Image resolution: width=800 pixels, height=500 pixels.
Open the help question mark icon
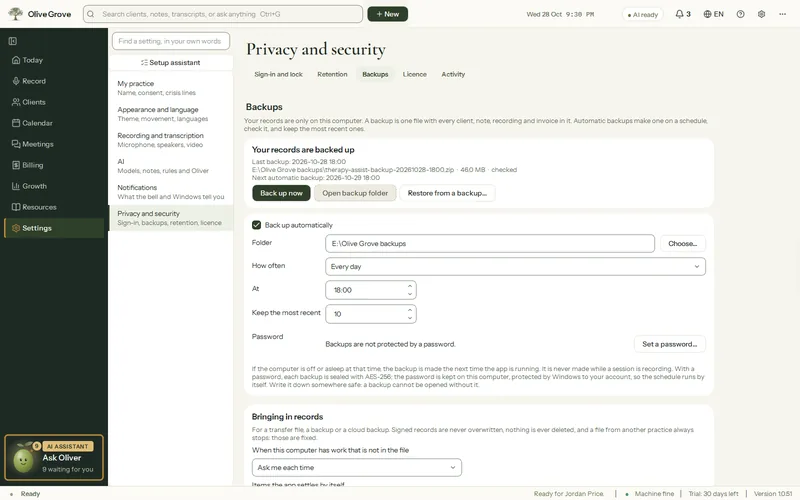740,14
